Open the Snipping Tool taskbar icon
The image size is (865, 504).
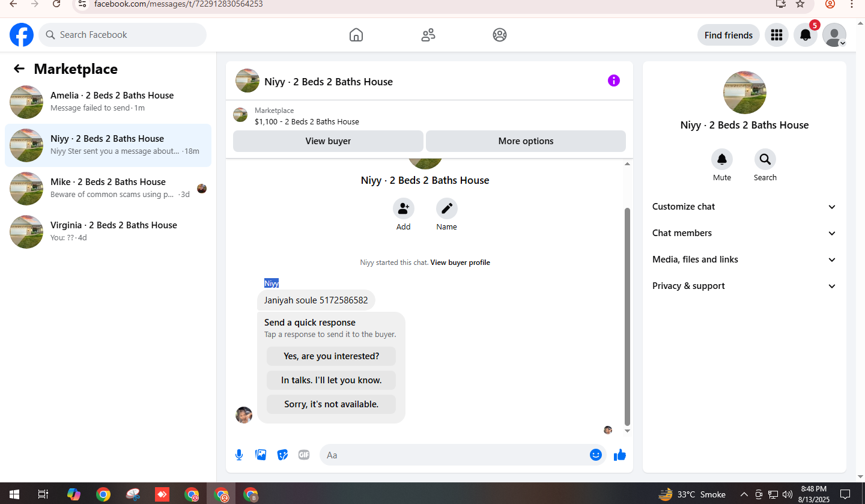(x=133, y=494)
